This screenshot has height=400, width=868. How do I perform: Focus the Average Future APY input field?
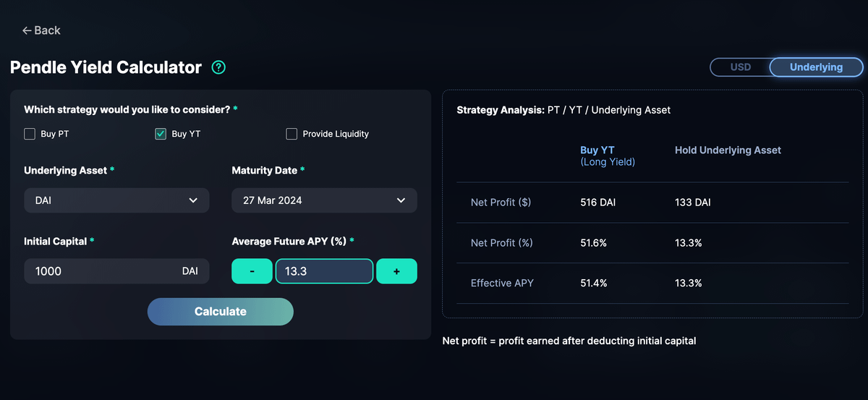click(x=324, y=271)
